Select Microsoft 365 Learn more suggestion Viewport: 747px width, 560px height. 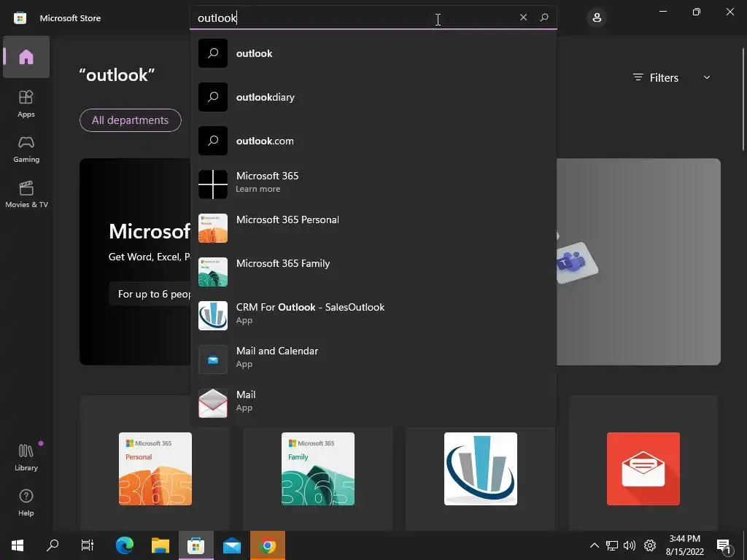(373, 184)
